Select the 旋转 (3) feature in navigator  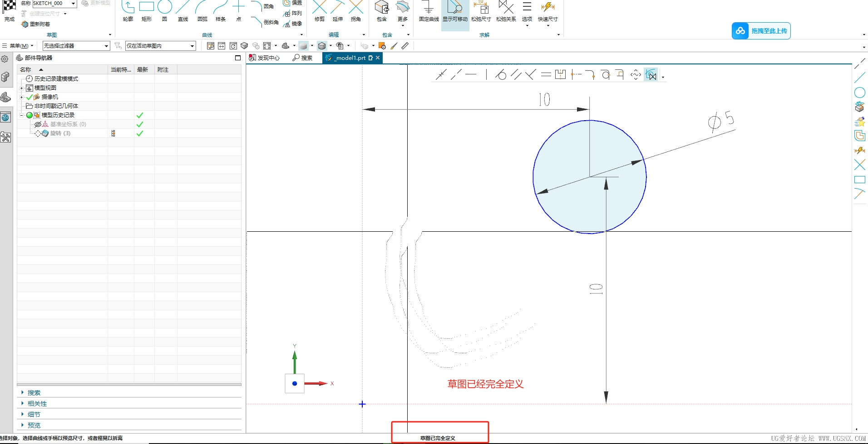click(x=60, y=133)
